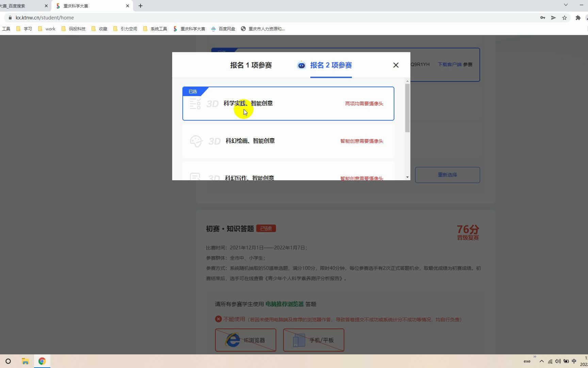Click 智能创意需要摄像头 in the 科幻绘画 row
Viewport: 588px width, 368px height.
tap(362, 141)
